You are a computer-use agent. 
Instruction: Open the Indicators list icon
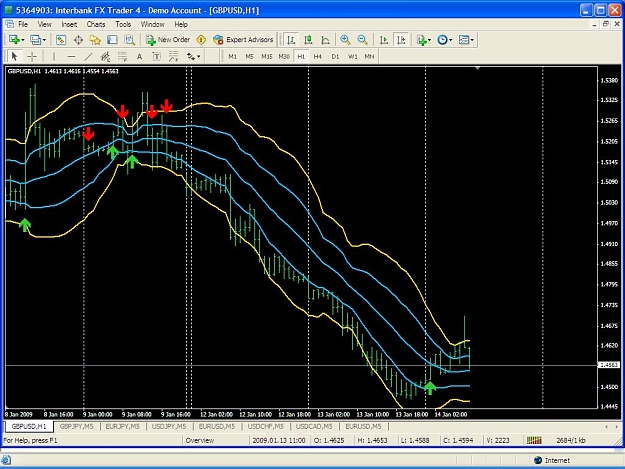[x=422, y=40]
